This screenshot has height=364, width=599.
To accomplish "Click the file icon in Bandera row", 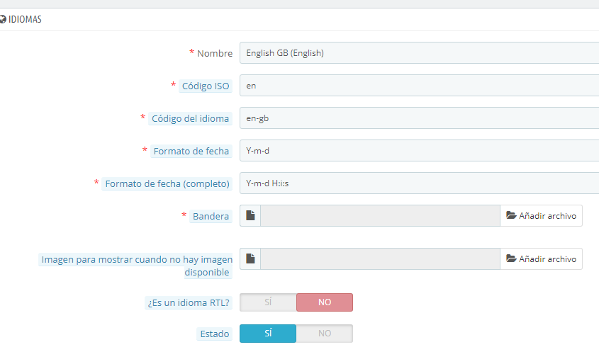I will (x=250, y=216).
